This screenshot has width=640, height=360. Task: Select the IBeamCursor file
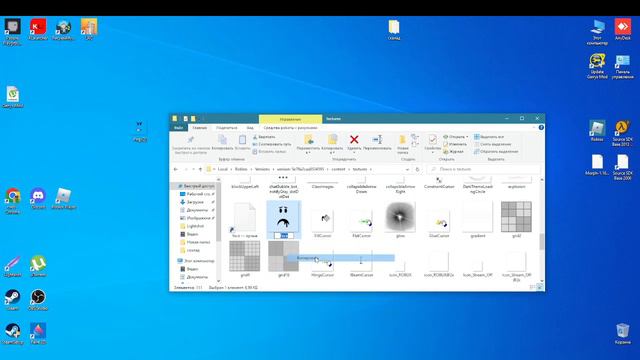click(361, 264)
